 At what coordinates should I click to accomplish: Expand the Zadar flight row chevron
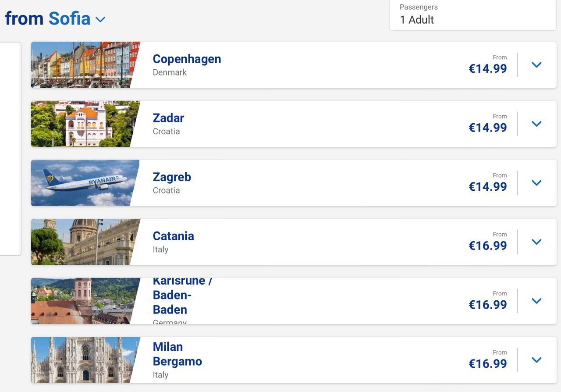click(x=536, y=124)
